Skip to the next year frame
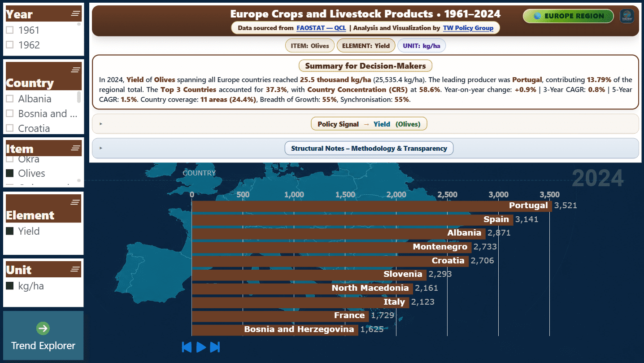Screen dimensions: 644x363 [x=215, y=347]
